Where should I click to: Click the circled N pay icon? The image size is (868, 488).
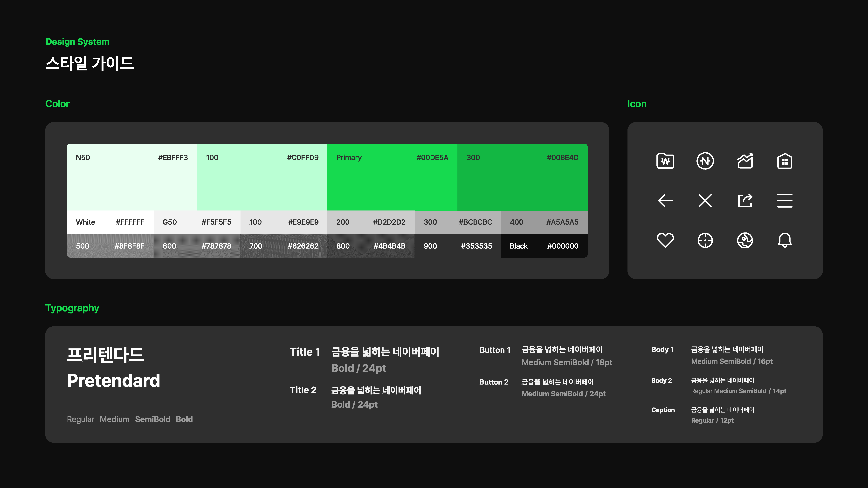pos(705,161)
